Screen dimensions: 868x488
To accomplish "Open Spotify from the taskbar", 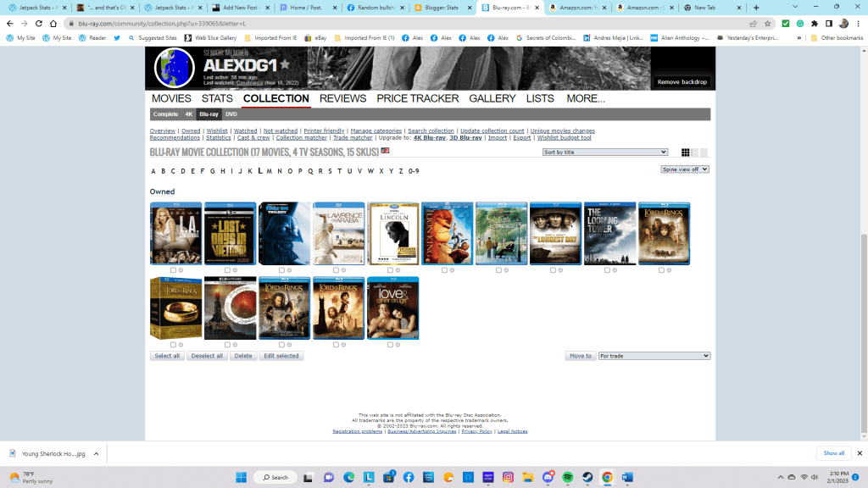I will coord(568,477).
